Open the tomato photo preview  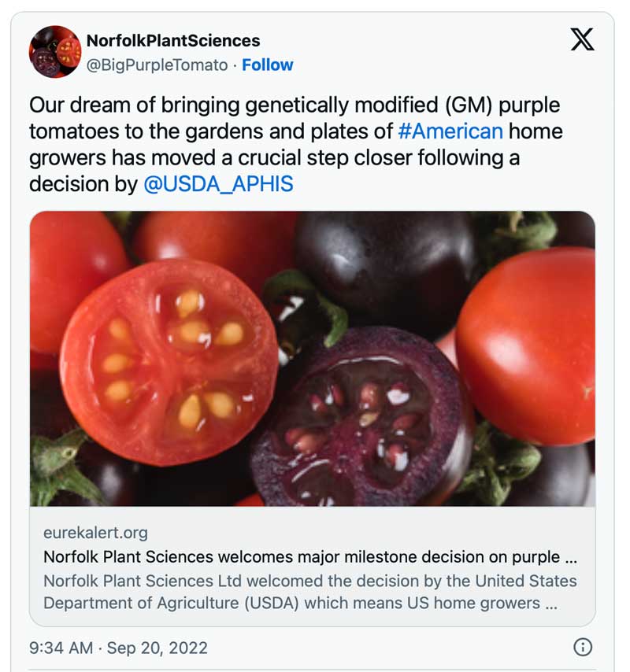pos(312,358)
